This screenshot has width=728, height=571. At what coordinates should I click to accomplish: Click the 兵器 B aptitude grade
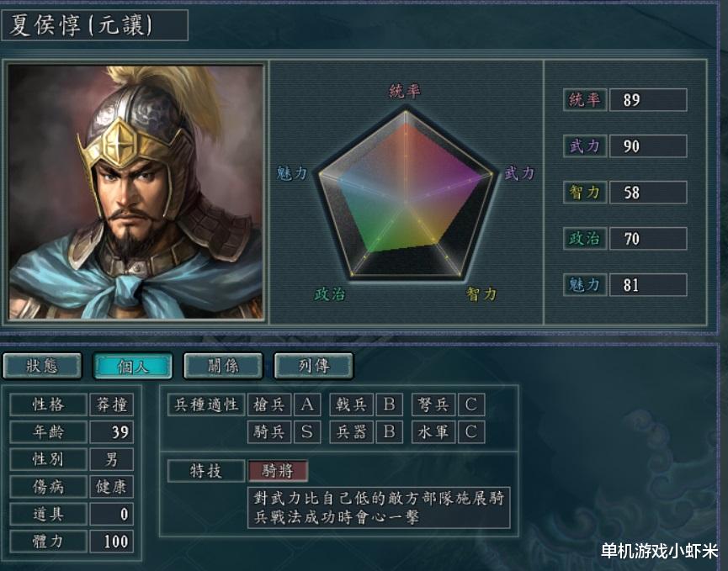389,432
